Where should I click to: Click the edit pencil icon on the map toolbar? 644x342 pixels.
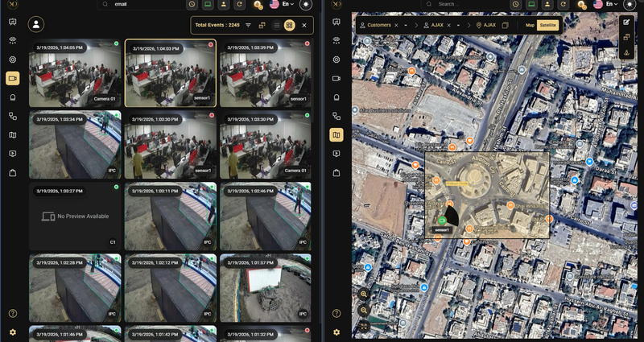[626, 23]
